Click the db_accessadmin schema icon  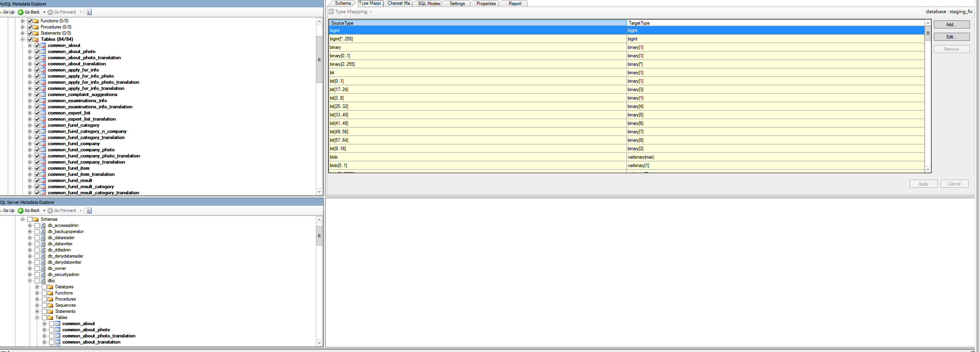43,226
